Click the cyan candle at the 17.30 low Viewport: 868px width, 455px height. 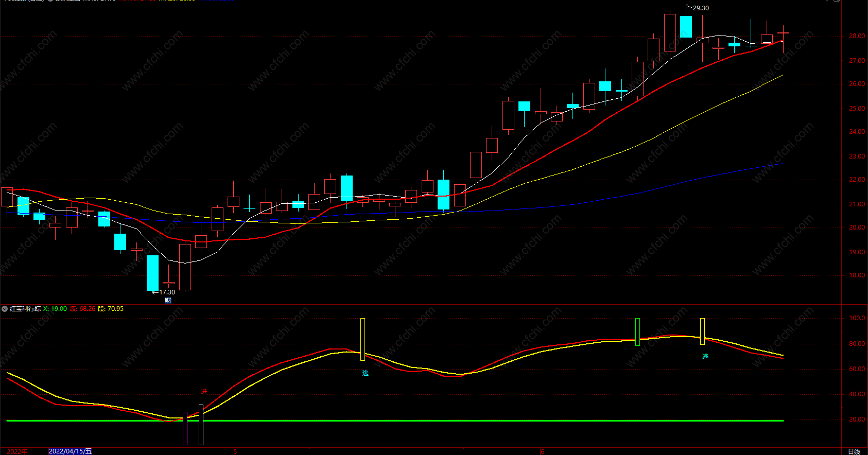tap(153, 273)
